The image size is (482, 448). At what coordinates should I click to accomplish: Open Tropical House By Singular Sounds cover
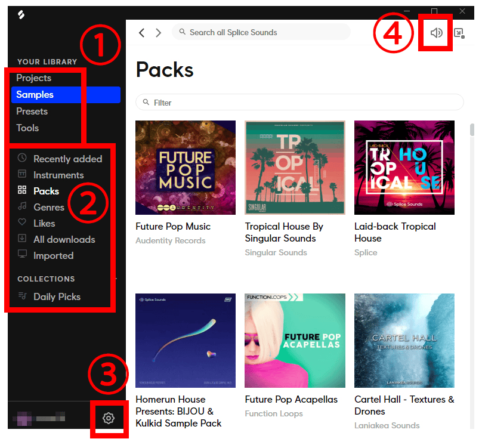point(295,168)
